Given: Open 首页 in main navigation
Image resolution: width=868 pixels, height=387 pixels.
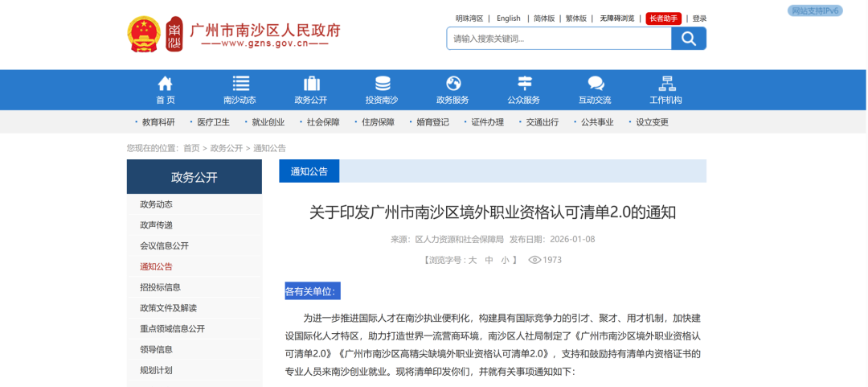Looking at the screenshot, I should coord(165,101).
